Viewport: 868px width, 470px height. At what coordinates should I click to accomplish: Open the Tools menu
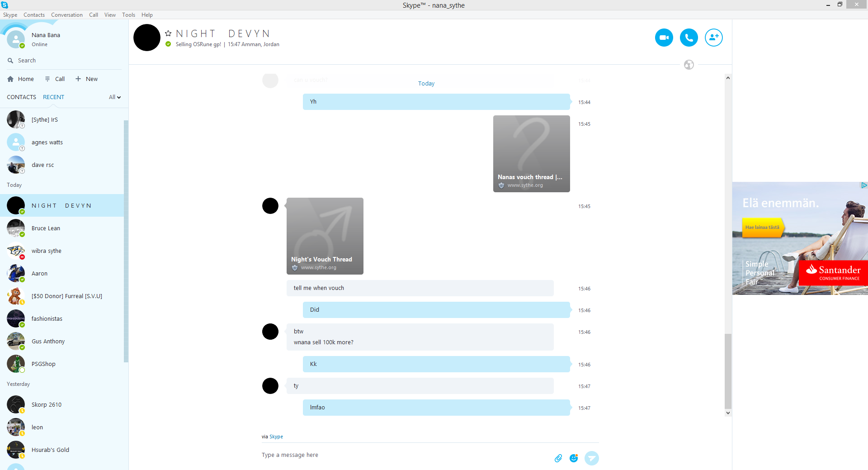[128, 15]
